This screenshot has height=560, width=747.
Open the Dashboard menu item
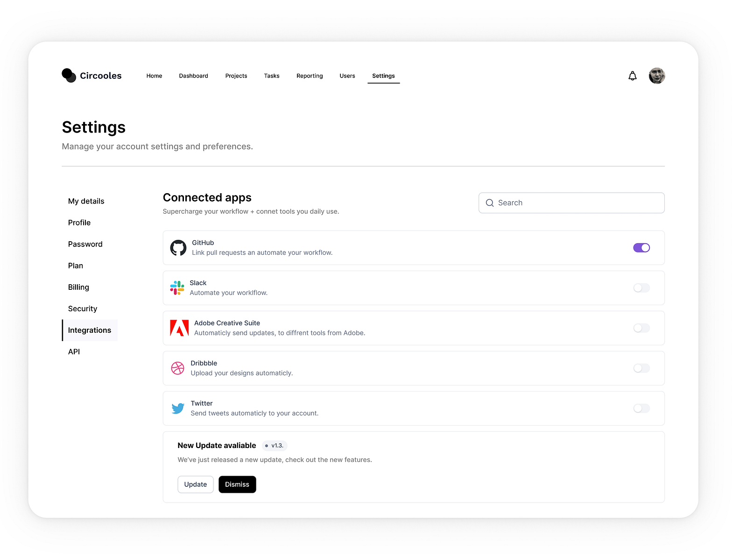[193, 76]
